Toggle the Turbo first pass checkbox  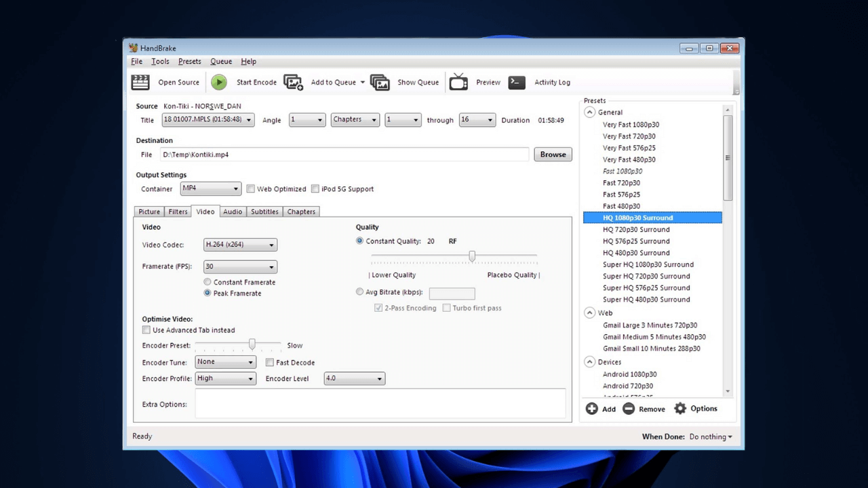click(446, 308)
